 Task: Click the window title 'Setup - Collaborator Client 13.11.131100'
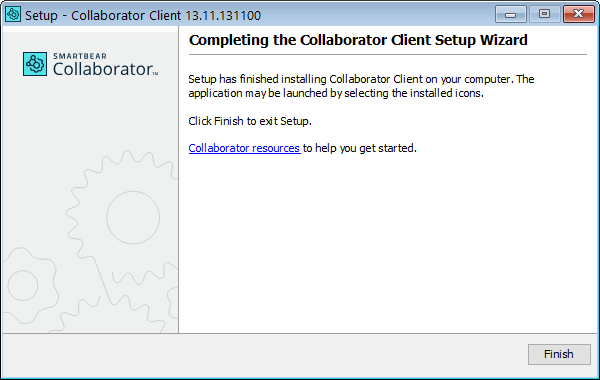pyautogui.click(x=143, y=15)
